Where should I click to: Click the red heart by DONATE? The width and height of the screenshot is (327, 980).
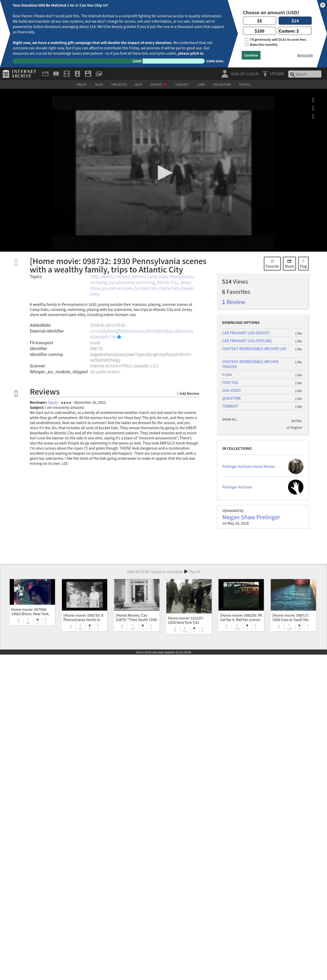click(x=165, y=85)
